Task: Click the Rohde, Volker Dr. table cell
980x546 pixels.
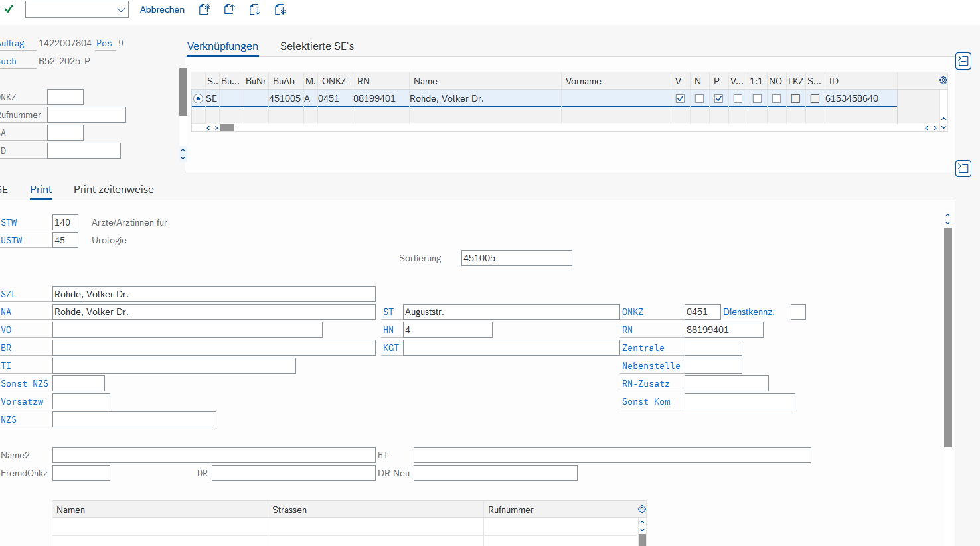Action: (485, 98)
